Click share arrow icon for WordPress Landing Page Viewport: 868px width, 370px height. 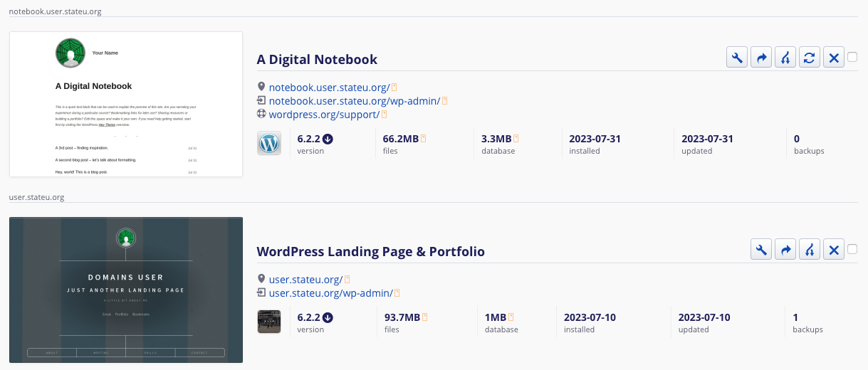coord(785,250)
